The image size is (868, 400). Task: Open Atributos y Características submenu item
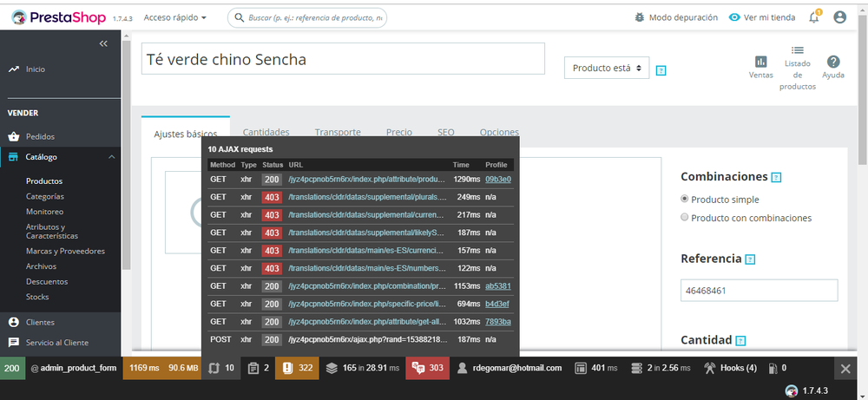click(x=52, y=232)
